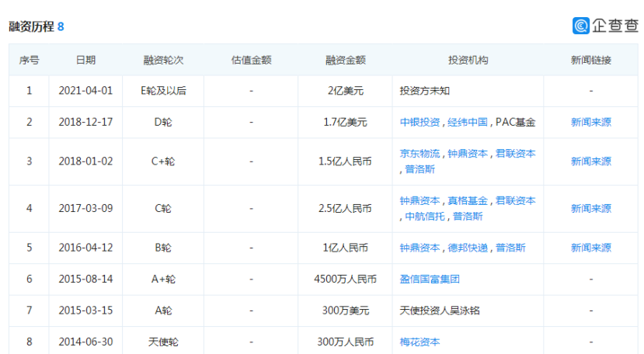This screenshot has height=354, width=644.
Task: Select the B轮 round cell
Action: pyautogui.click(x=163, y=248)
